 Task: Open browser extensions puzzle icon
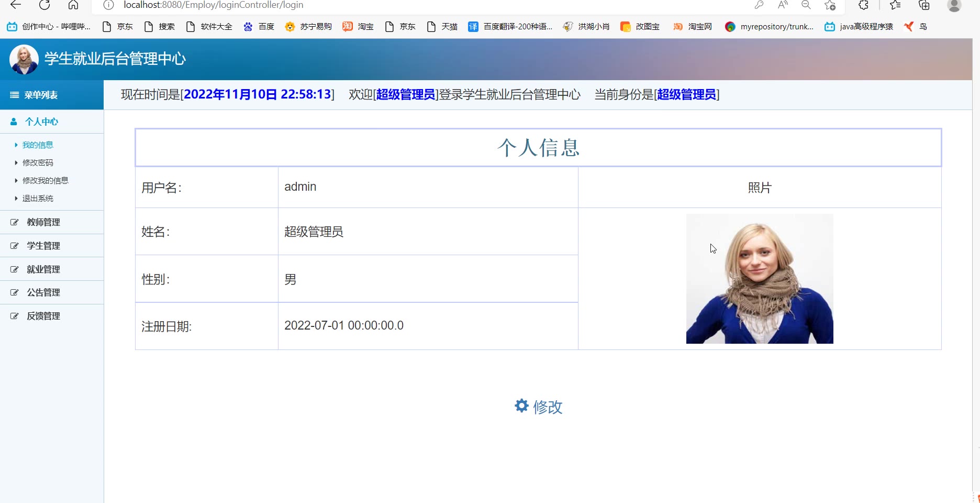pyautogui.click(x=864, y=5)
